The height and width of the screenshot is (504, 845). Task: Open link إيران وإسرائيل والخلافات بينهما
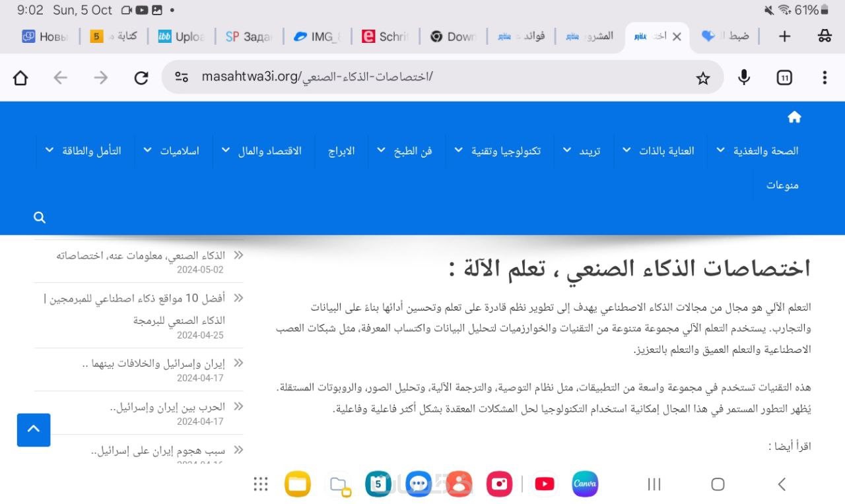[154, 363]
